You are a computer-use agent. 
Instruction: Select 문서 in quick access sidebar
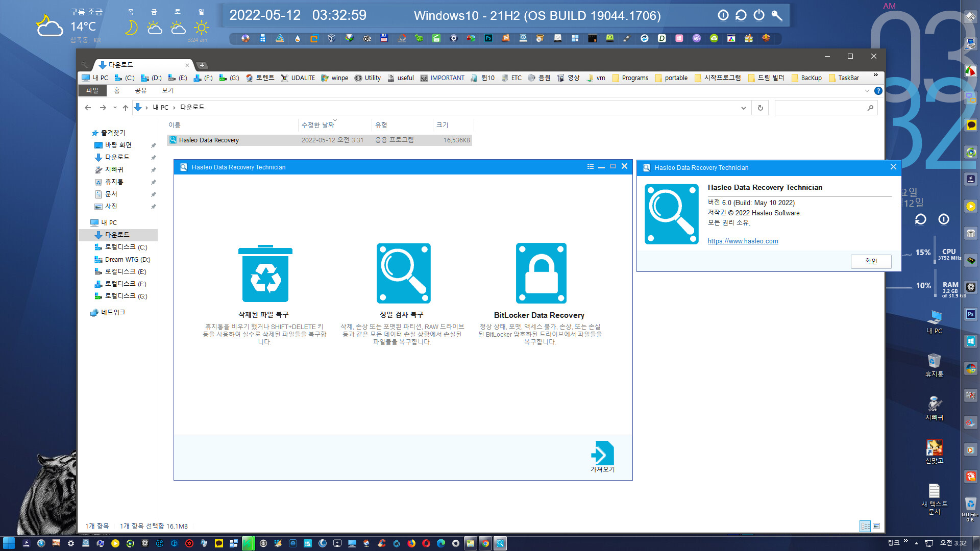pos(106,194)
